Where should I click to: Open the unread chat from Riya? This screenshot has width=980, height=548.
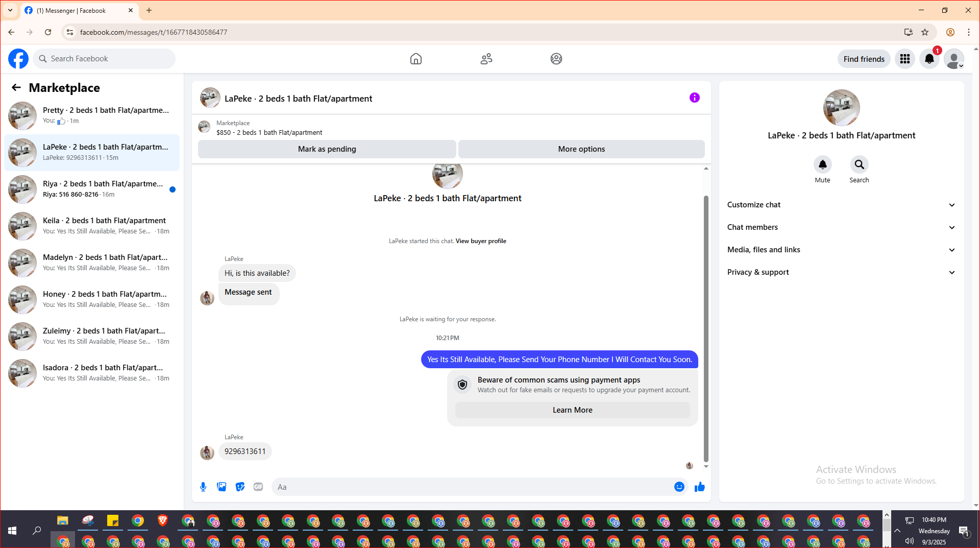[92, 189]
